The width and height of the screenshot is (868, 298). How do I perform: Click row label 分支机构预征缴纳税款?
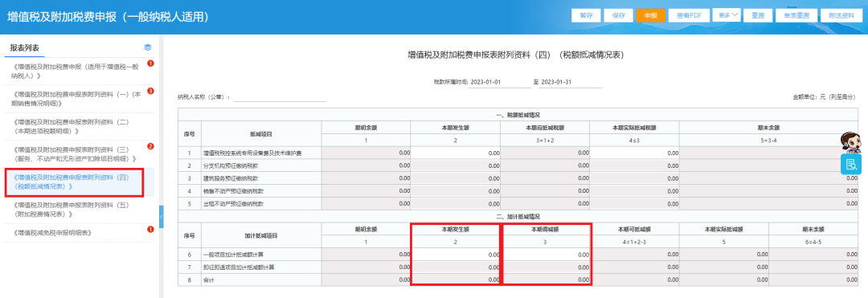[231, 165]
